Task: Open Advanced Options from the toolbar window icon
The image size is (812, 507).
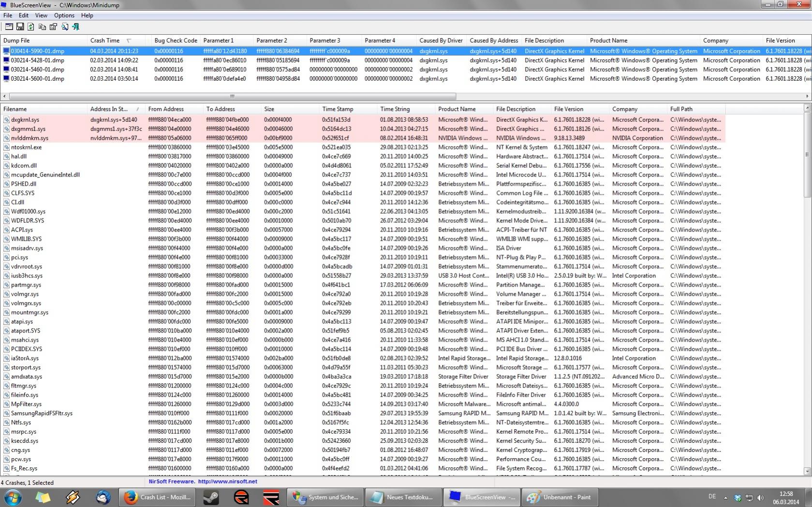Action: pos(9,27)
